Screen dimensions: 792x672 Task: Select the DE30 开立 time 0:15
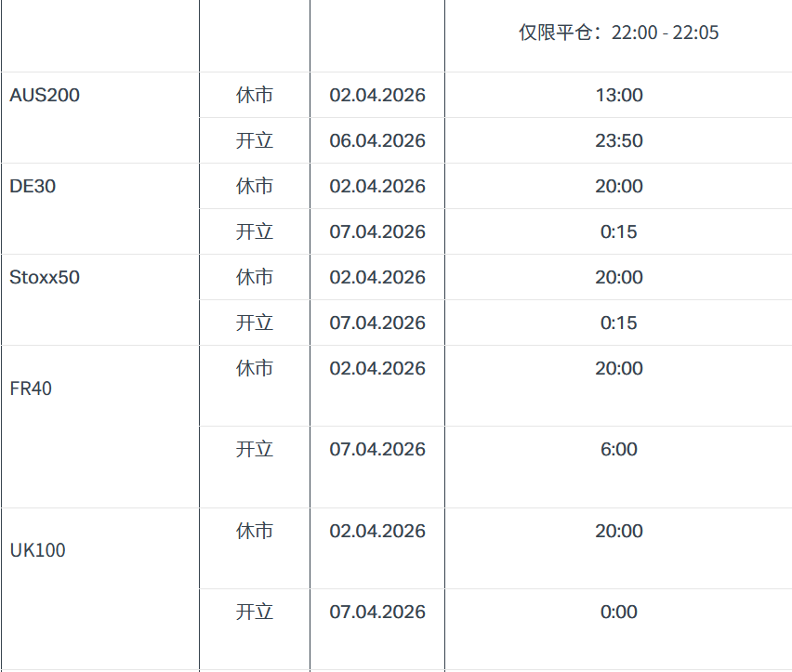click(619, 231)
